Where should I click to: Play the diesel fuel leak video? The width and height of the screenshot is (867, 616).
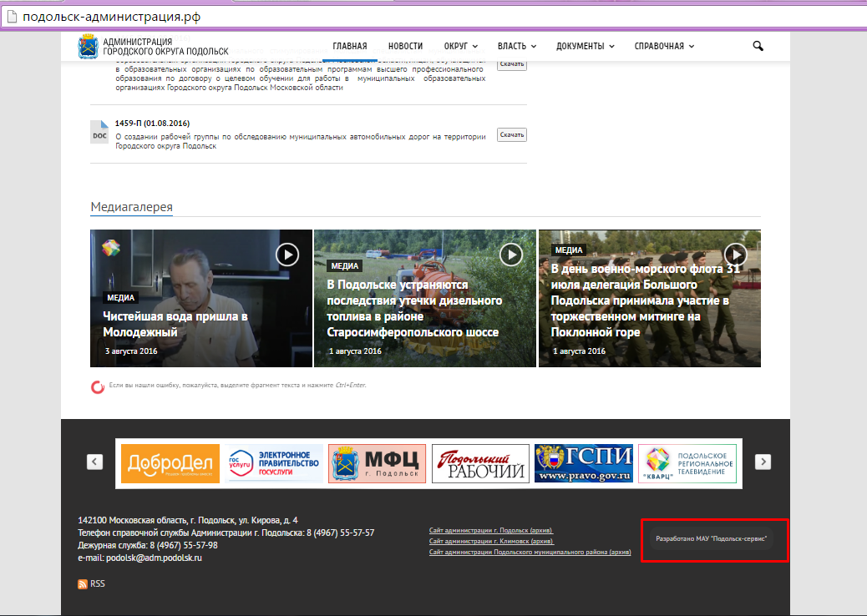pos(511,254)
